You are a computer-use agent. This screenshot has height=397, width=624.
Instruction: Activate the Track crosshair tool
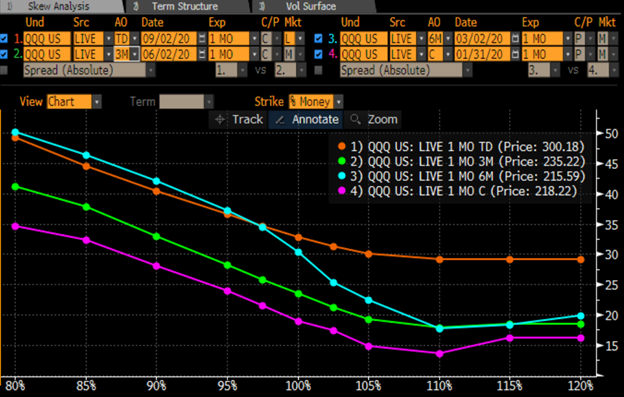[238, 119]
